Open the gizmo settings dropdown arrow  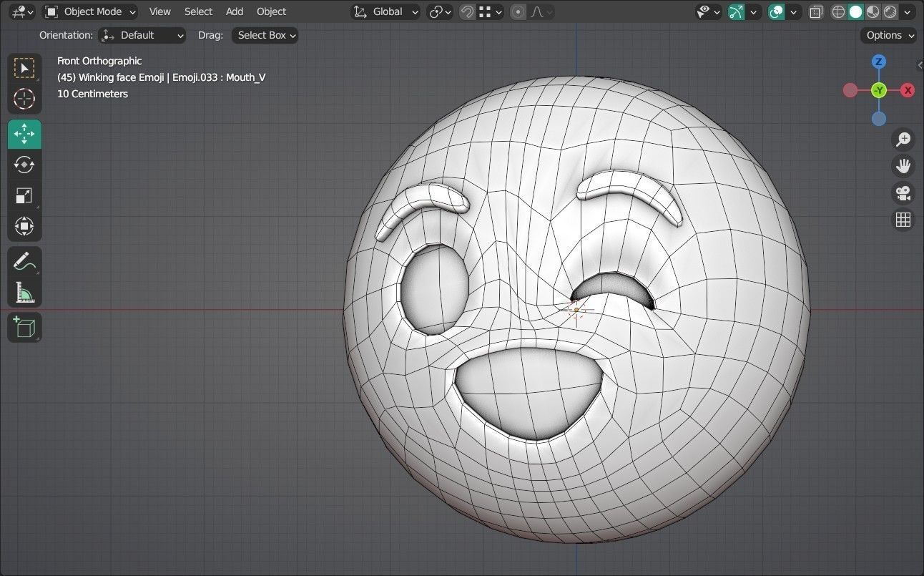coord(753,11)
